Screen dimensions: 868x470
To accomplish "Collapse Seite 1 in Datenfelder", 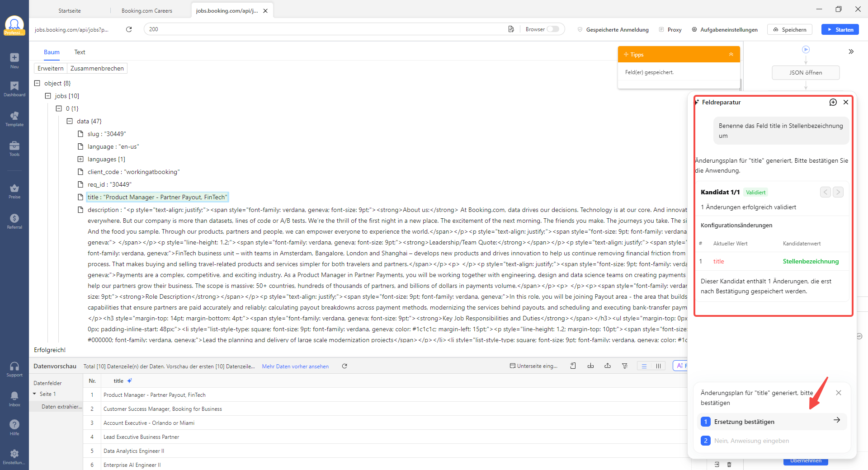I will click(34, 394).
